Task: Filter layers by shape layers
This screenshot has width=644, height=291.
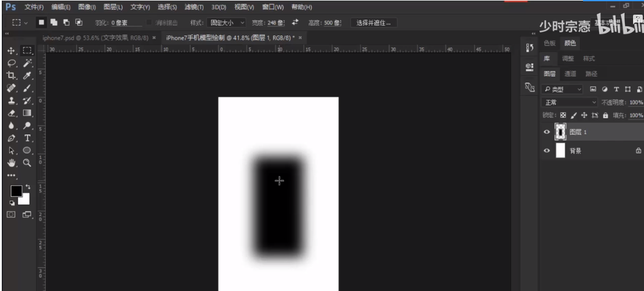Action: click(x=628, y=89)
